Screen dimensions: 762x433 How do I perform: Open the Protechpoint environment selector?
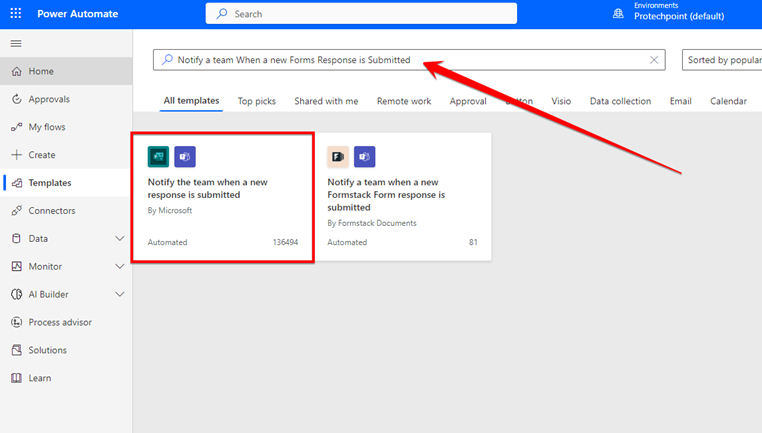[x=679, y=16]
